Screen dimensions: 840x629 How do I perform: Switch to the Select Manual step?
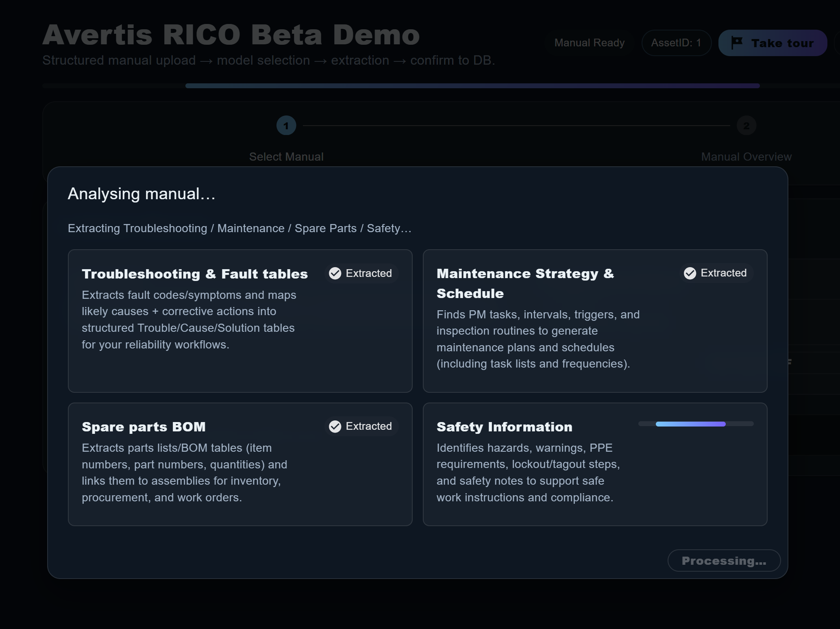pyautogui.click(x=286, y=157)
